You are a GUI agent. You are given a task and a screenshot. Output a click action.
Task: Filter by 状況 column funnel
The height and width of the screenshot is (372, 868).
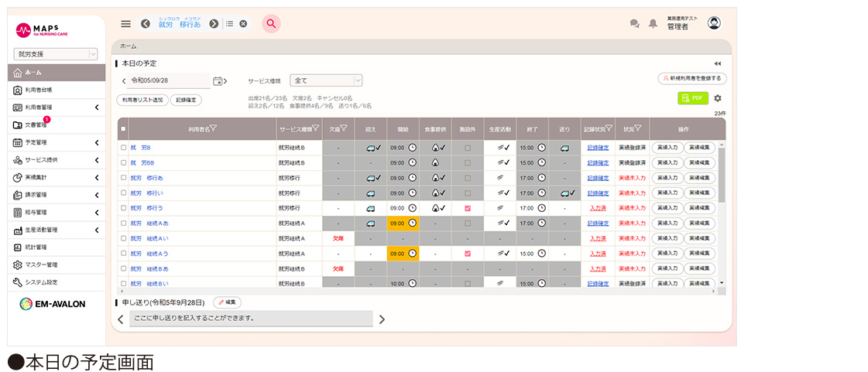[x=638, y=129]
